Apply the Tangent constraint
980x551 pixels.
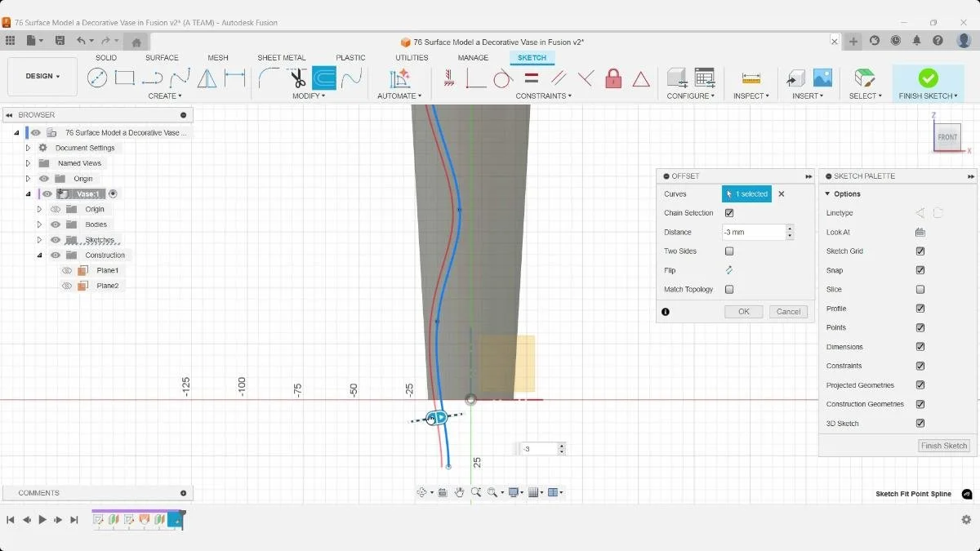(x=503, y=78)
